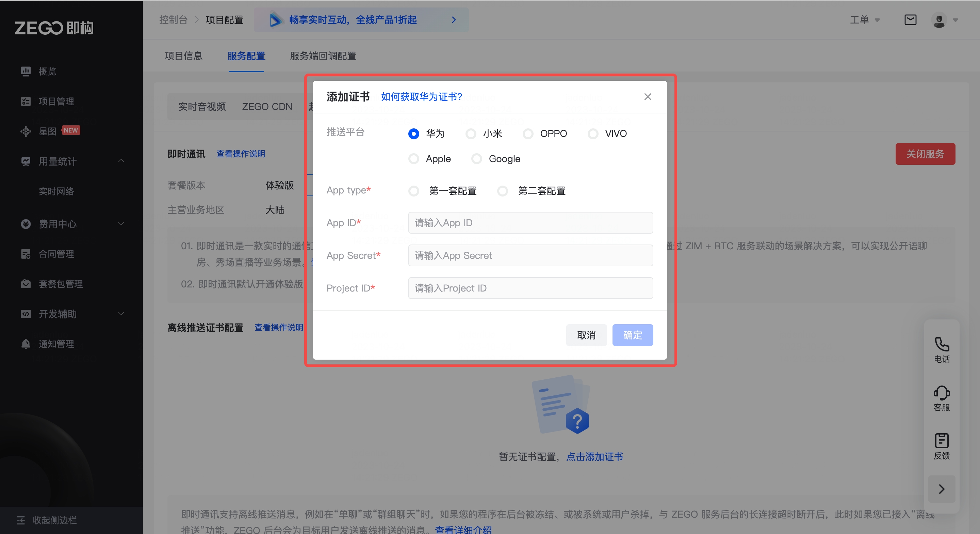The width and height of the screenshot is (980, 534).
Task: Click the user avatar icon
Action: pyautogui.click(x=938, y=20)
